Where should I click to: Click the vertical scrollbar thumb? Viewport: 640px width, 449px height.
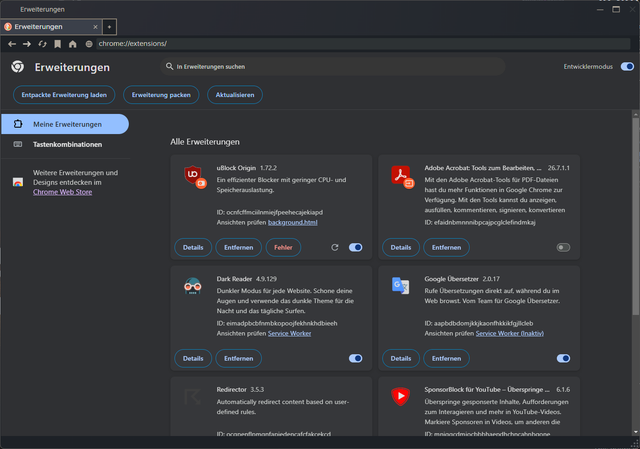(x=636, y=216)
